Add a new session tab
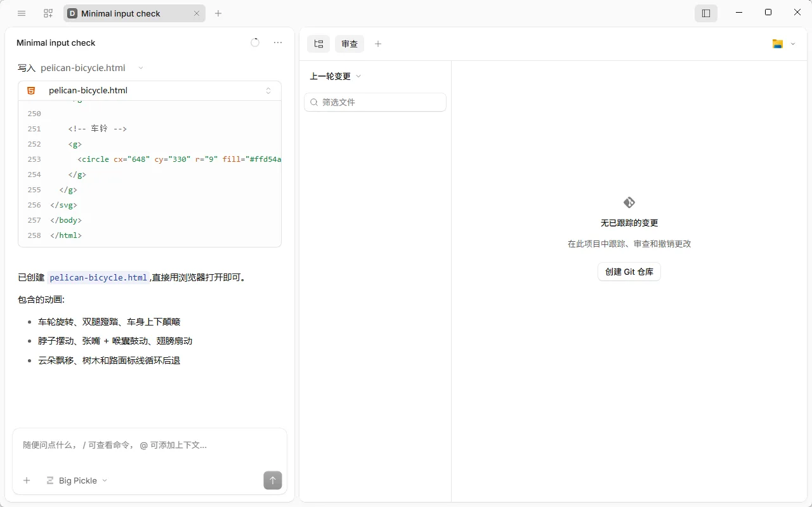Screen dimensions: 812x507 coord(218,13)
